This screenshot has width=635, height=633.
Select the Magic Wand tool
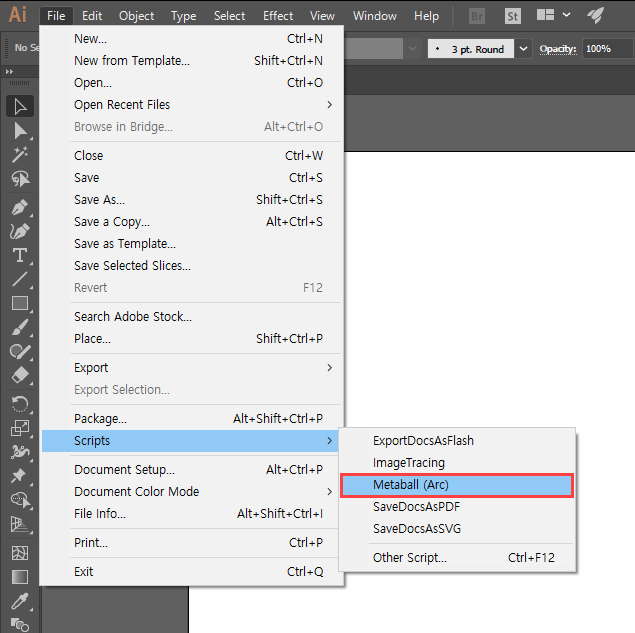[x=20, y=154]
